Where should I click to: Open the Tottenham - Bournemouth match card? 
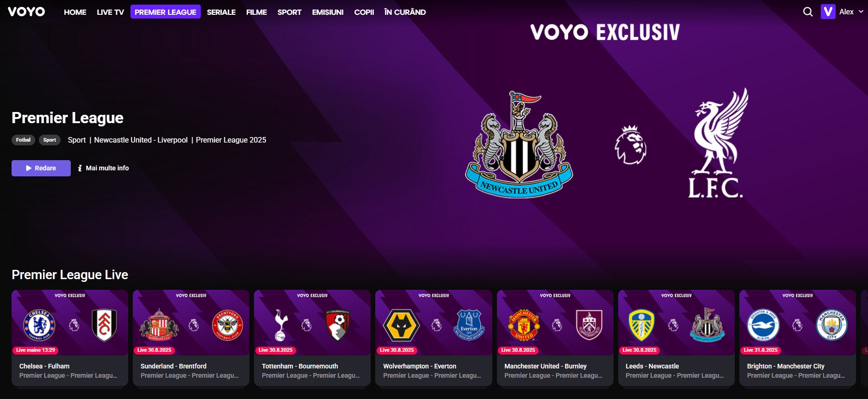(312, 338)
